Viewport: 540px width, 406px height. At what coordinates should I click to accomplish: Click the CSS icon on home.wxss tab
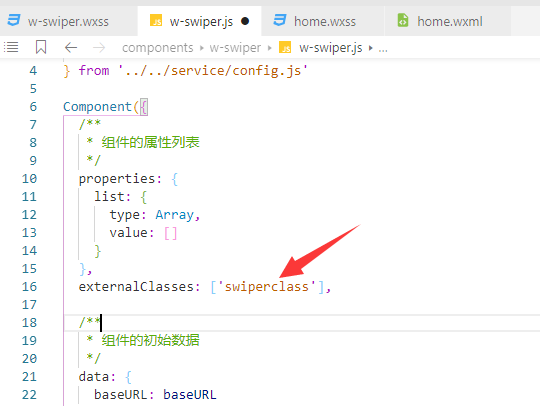[x=280, y=20]
